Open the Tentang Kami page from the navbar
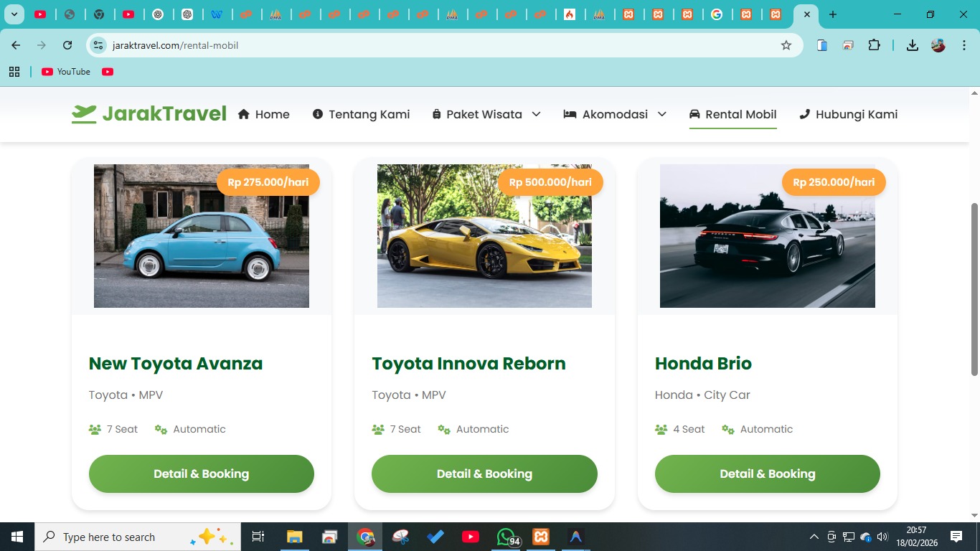Image resolution: width=980 pixels, height=551 pixels. click(369, 114)
